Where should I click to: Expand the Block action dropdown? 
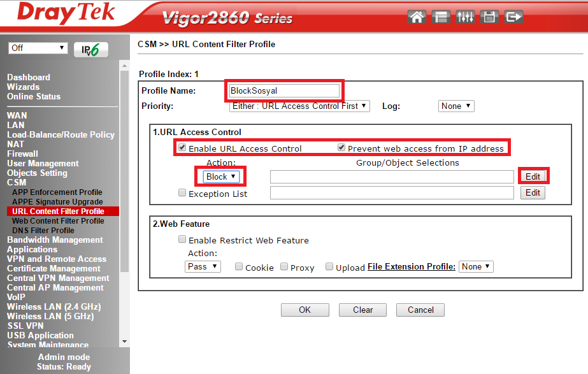(x=222, y=176)
